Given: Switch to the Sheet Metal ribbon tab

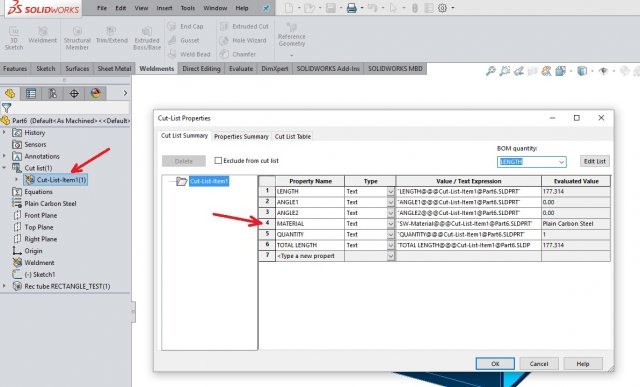Looking at the screenshot, I should 114,69.
